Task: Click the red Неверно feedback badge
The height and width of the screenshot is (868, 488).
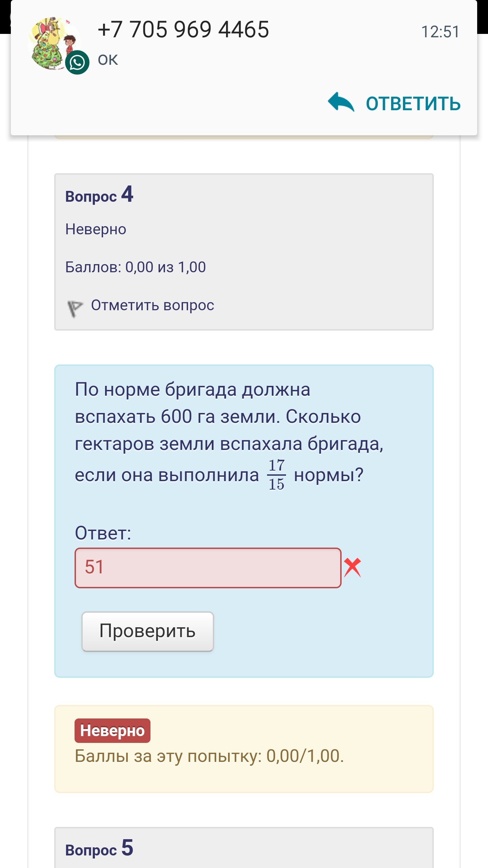Action: point(112,731)
